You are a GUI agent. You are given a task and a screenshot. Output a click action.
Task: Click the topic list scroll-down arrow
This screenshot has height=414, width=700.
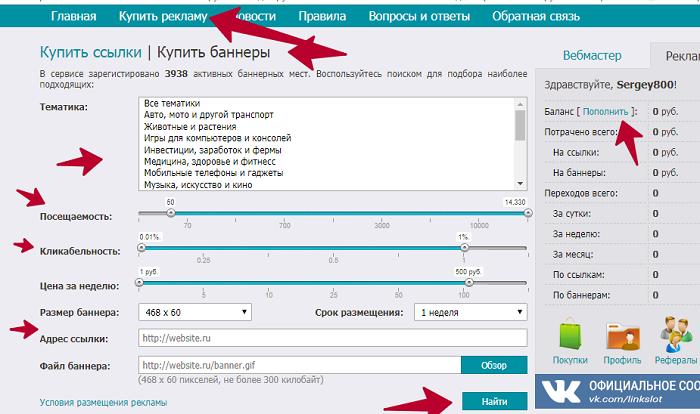pyautogui.click(x=520, y=184)
